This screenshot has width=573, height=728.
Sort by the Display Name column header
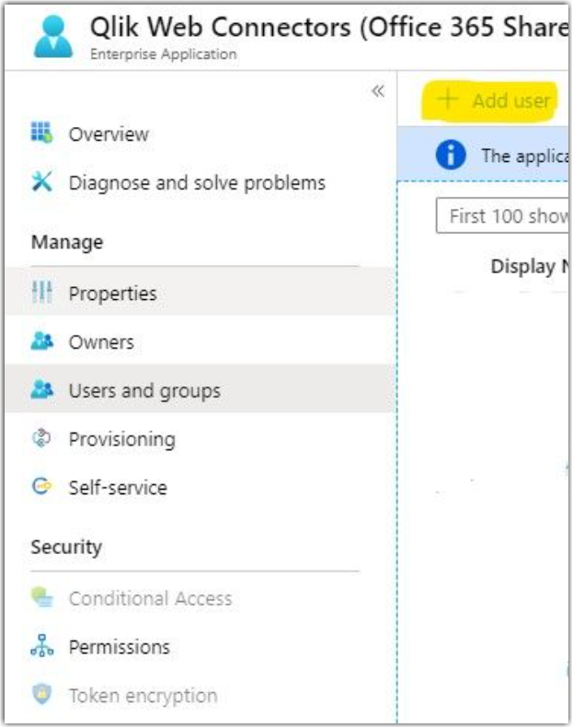[529, 267]
